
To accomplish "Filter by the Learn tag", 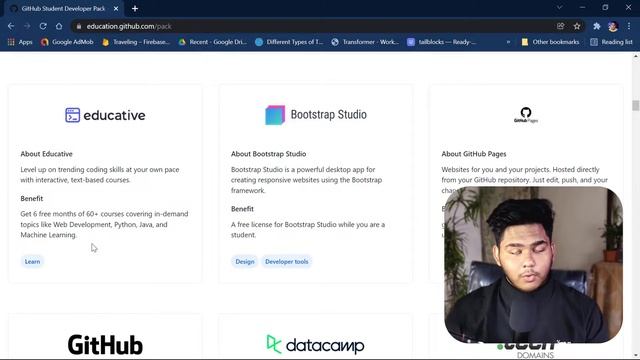I will (x=32, y=262).
